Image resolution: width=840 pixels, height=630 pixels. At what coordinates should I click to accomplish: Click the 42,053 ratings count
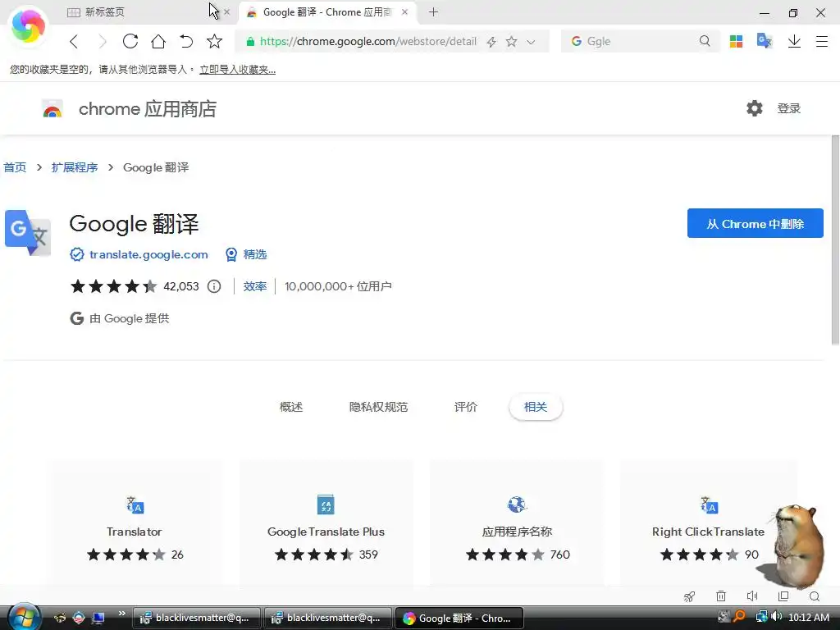(x=181, y=286)
